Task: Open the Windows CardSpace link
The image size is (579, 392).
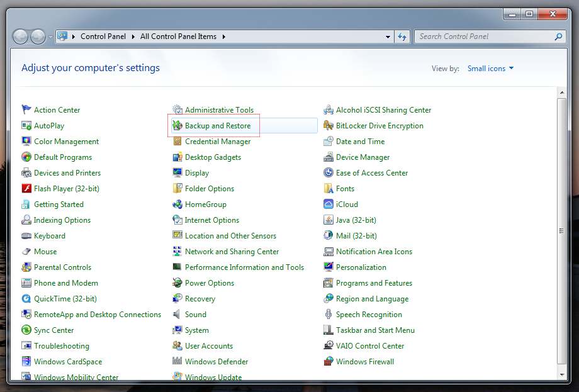Action: pyautogui.click(x=68, y=361)
